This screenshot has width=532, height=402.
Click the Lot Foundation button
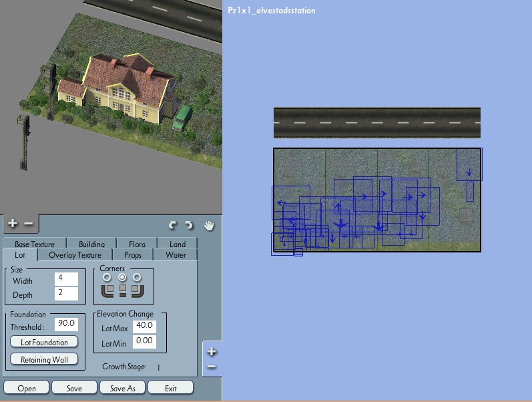tap(44, 342)
